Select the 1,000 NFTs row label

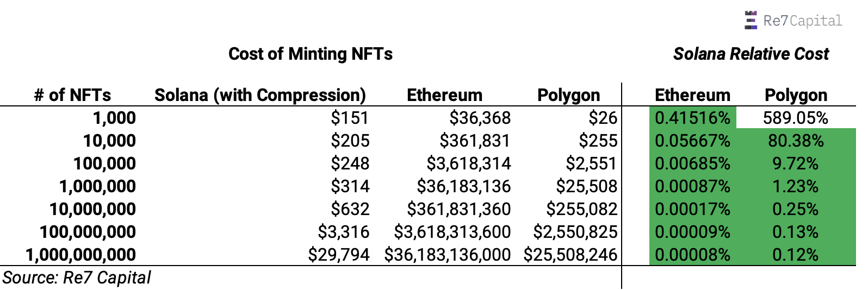click(x=114, y=118)
